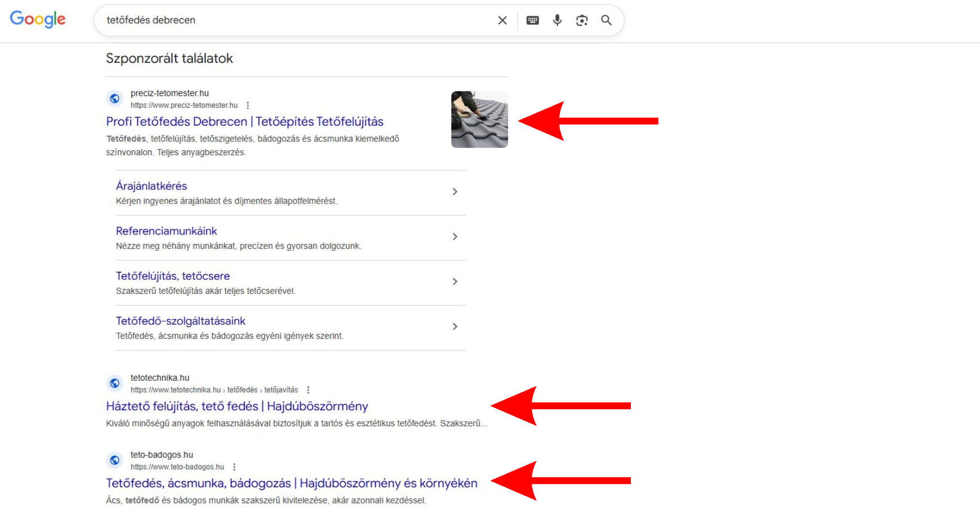The width and height of the screenshot is (980, 512).
Task: Open the Google logo homepage link
Action: 38,20
